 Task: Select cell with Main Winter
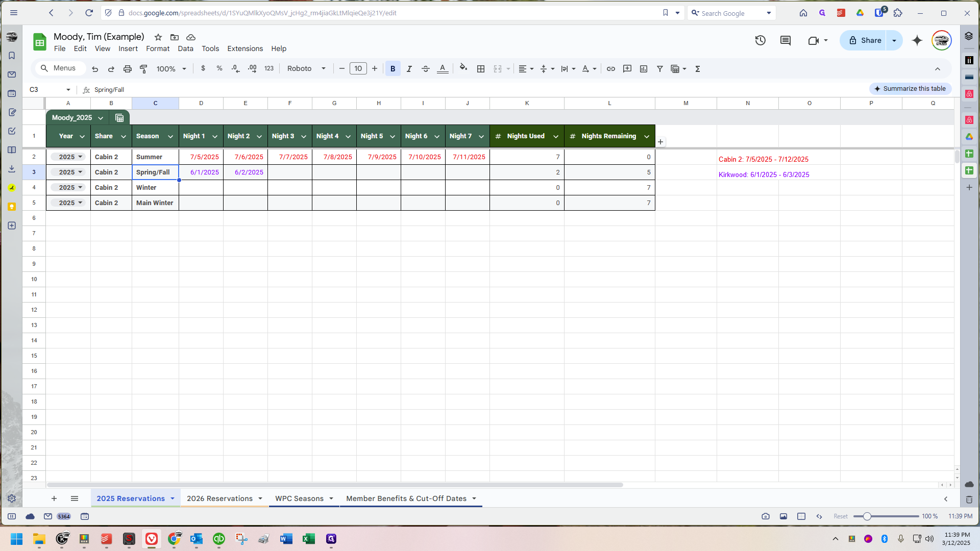tap(155, 203)
